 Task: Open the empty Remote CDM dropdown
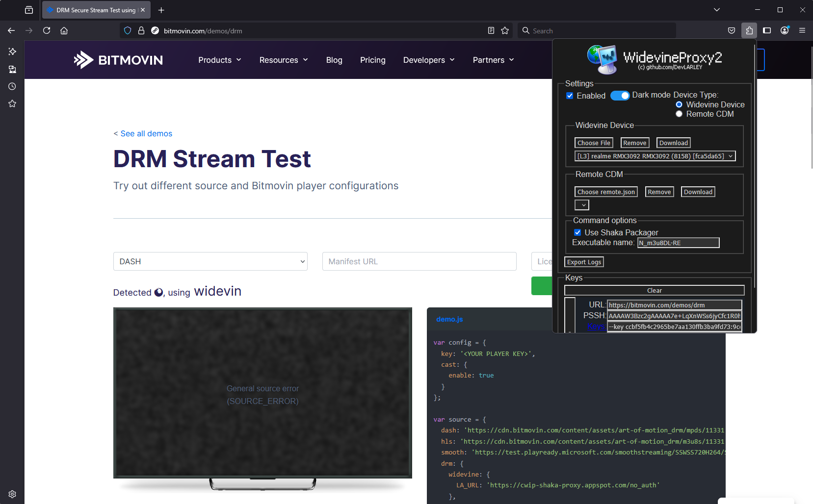(x=582, y=205)
